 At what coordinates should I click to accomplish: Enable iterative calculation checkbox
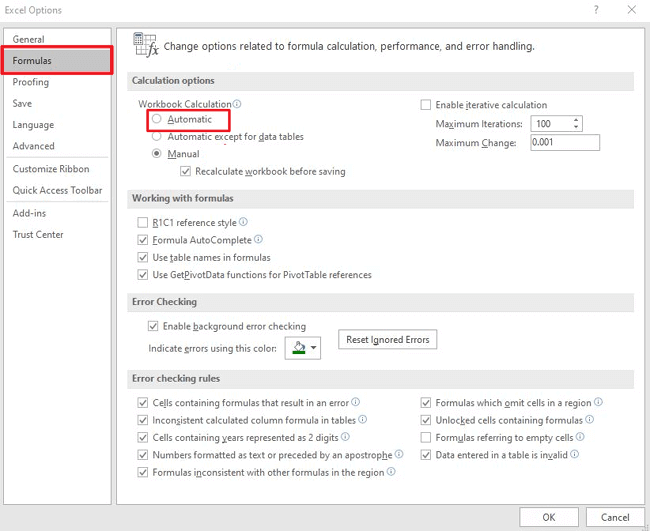426,105
